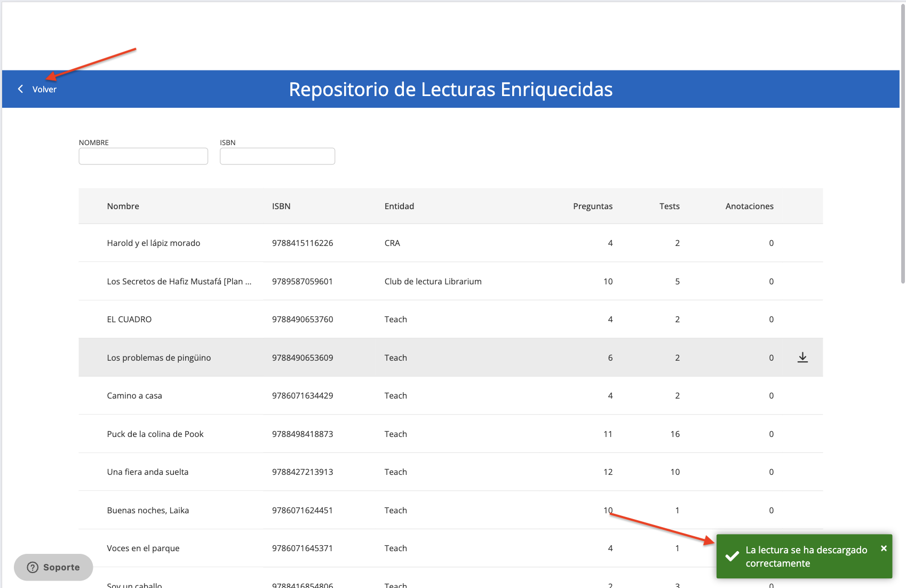The image size is (906, 588).
Task: Click the CRA entity cell
Action: 392,243
